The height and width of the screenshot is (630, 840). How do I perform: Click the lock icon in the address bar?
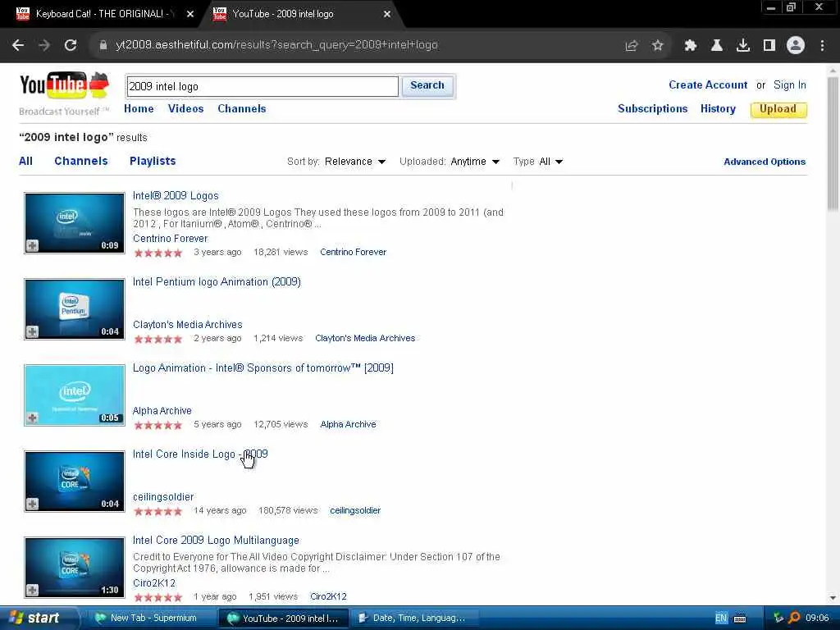103,46
